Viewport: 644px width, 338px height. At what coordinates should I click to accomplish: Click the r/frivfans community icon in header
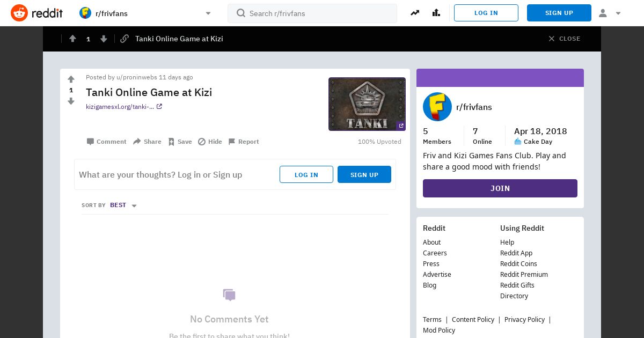click(x=85, y=13)
